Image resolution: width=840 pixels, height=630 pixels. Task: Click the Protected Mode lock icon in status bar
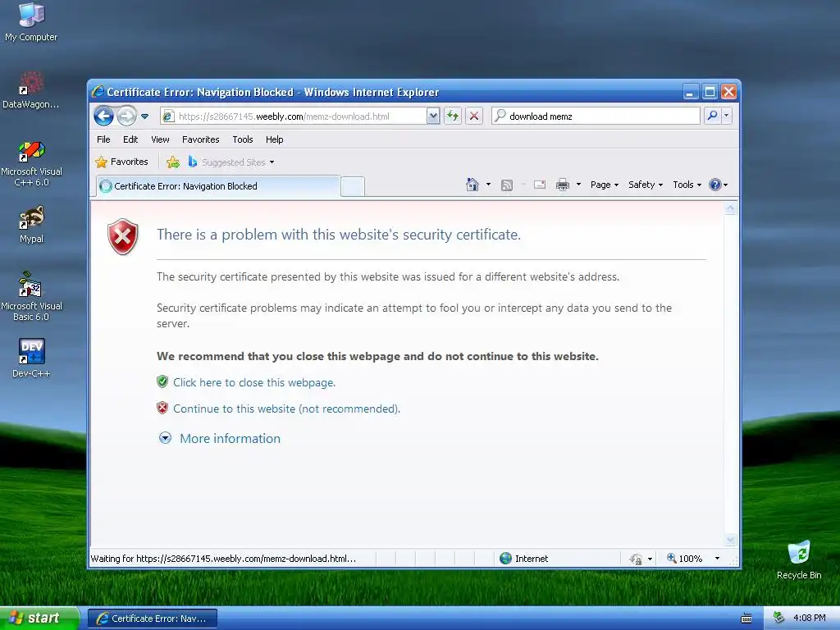click(636, 559)
